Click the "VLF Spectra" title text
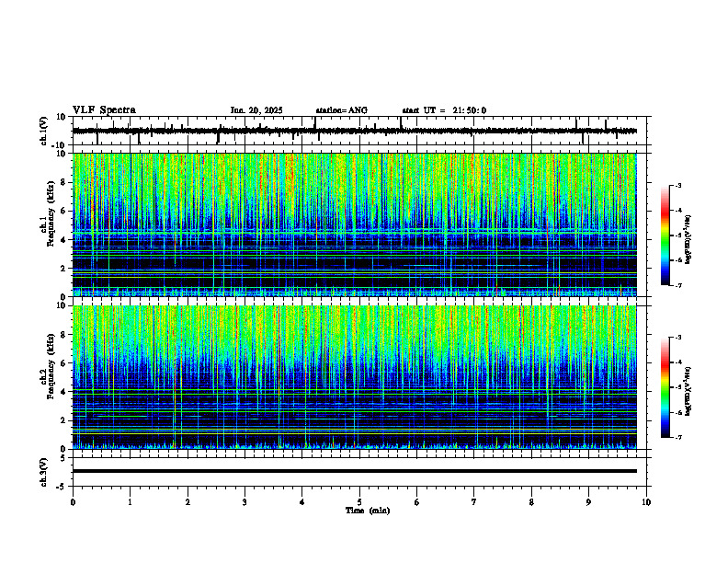The image size is (728, 563). pos(104,110)
